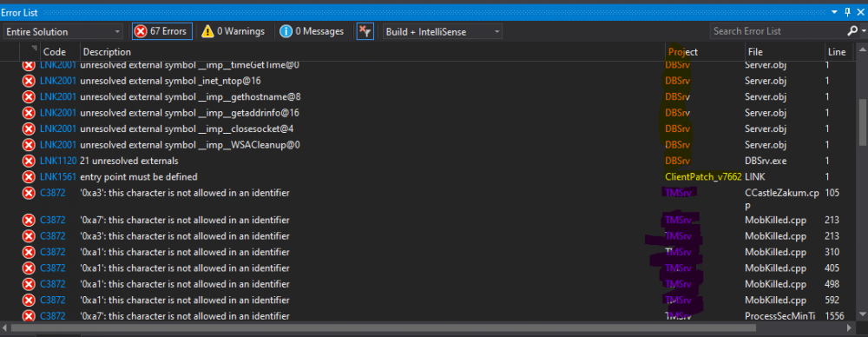Open the LNK1120 error code link
The image size is (868, 337).
[x=58, y=162]
